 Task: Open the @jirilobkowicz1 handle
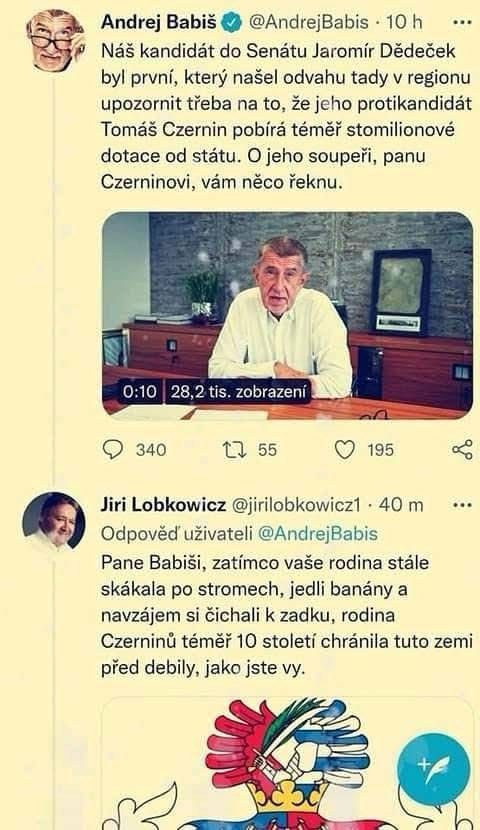[x=296, y=506]
